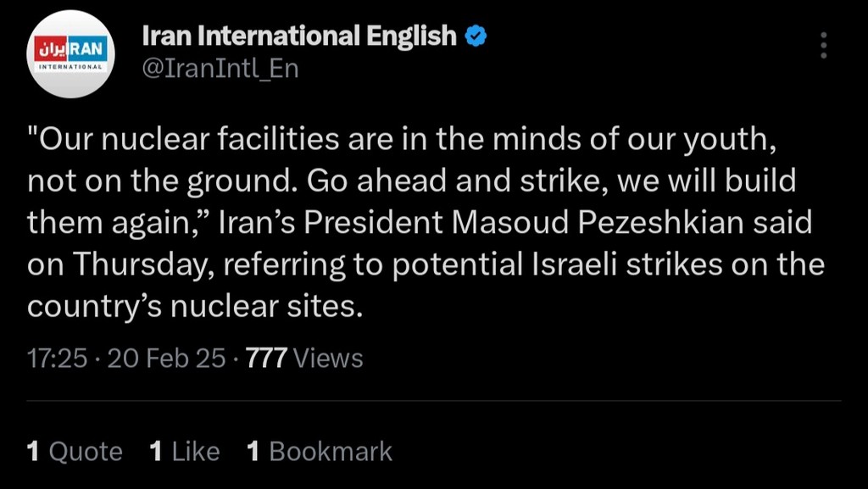Click the 17:25 post timestamp
Image resolution: width=868 pixels, height=489 pixels.
click(x=57, y=358)
